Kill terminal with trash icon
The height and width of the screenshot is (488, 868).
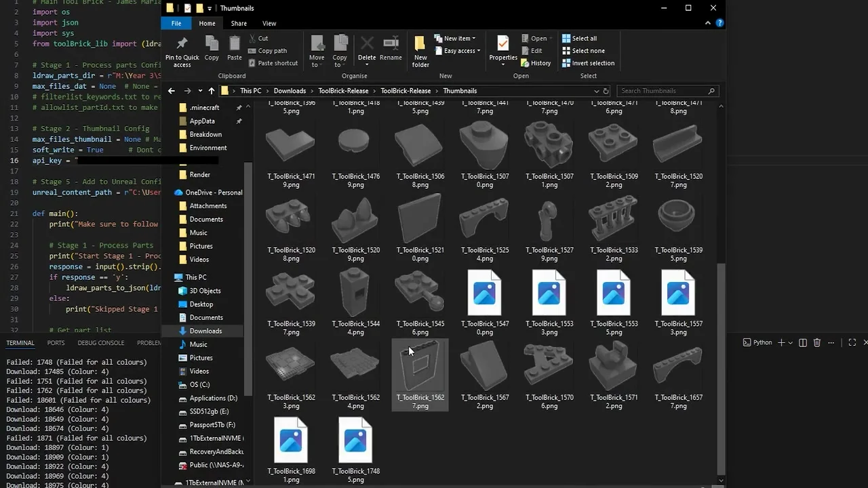pos(817,343)
